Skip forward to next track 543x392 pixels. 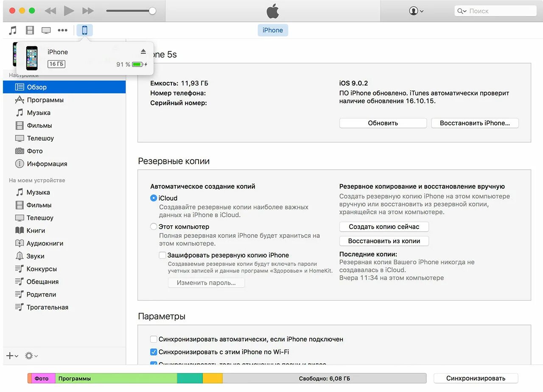(88, 11)
